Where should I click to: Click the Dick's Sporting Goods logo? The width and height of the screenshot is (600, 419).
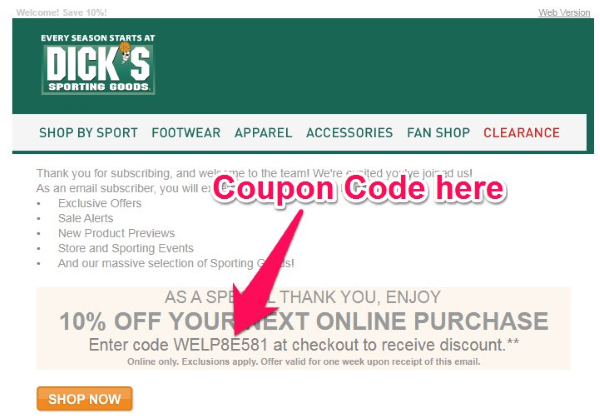coord(98,64)
